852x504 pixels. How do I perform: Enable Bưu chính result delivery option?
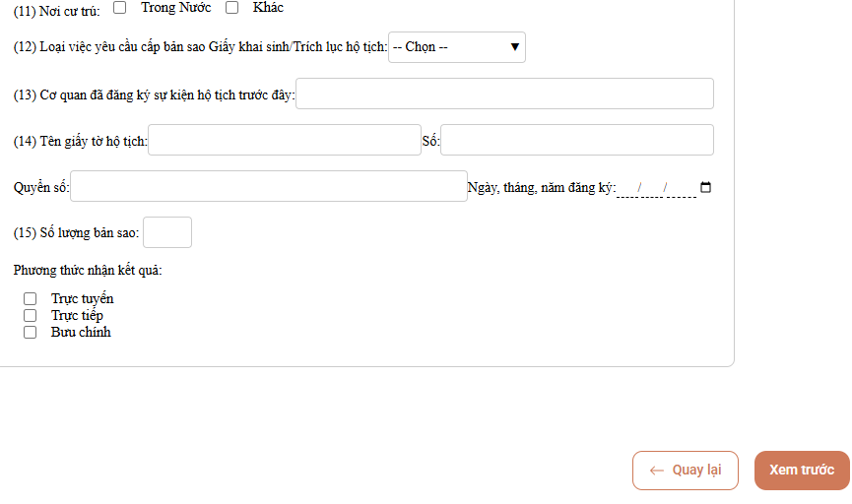coord(30,333)
